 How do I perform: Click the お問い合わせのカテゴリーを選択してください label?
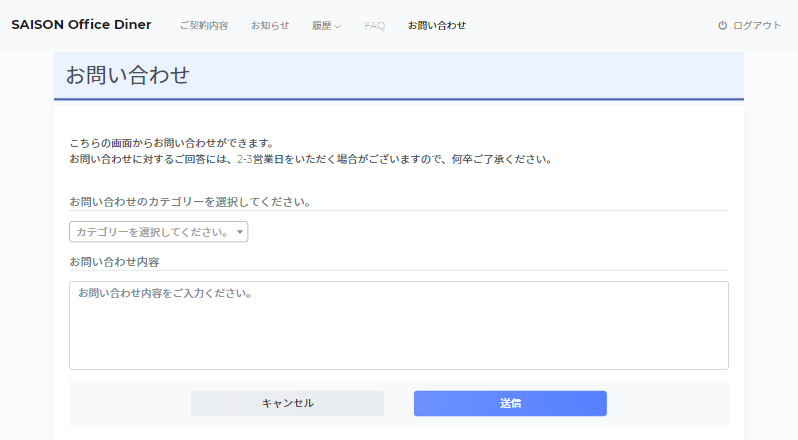(190, 202)
